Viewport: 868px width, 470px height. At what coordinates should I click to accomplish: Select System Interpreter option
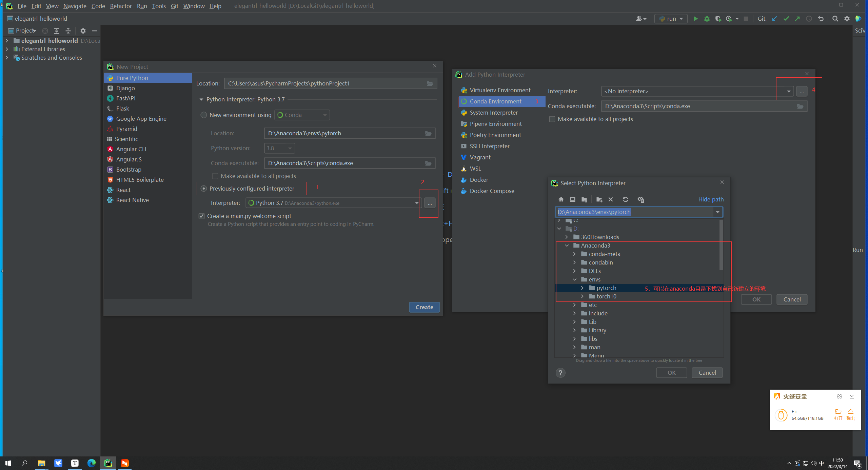pos(493,113)
